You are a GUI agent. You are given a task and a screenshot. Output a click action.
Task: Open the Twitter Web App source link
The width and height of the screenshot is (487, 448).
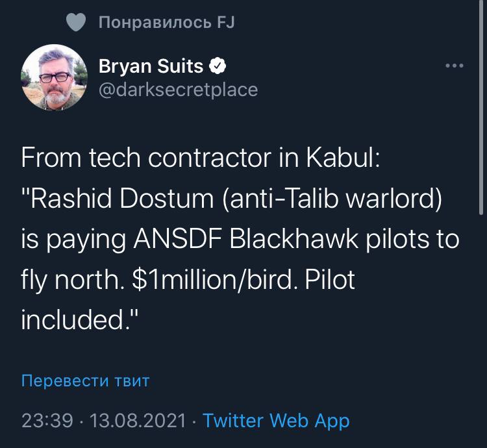[x=276, y=421]
